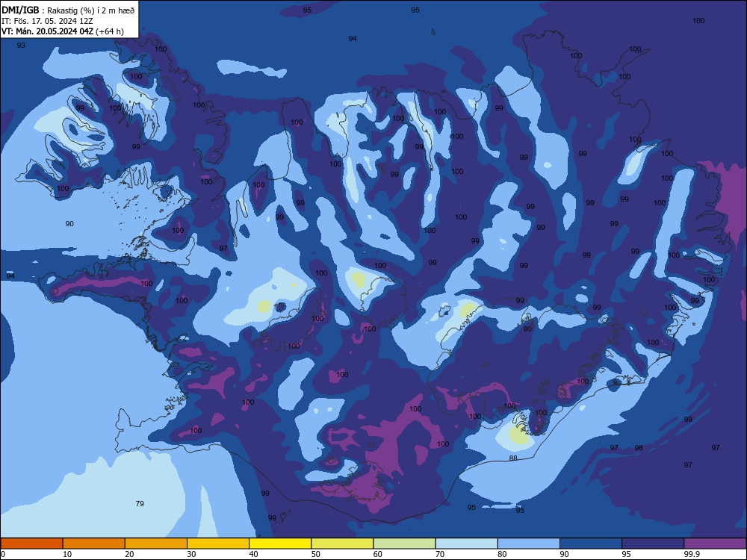747x560 pixels.
Task: Click the dark orange 0–10 legend swatch
Action: [31, 544]
